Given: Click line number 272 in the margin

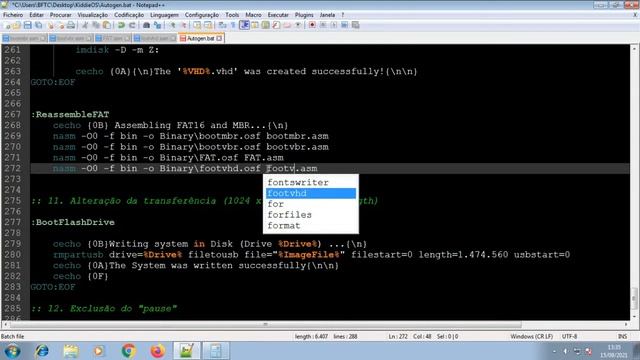Looking at the screenshot, I should point(13,168).
